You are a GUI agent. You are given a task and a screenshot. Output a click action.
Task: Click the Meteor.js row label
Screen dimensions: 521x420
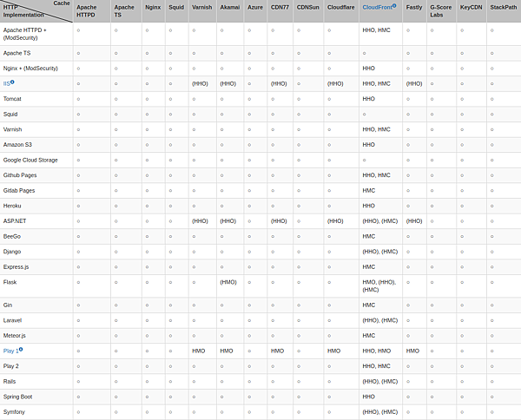coord(14,336)
